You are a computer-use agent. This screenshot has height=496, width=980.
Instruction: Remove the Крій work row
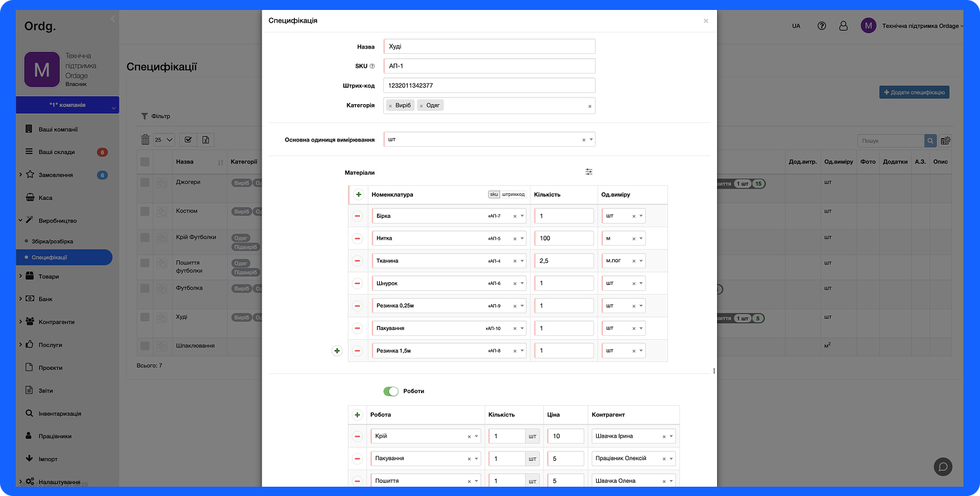click(357, 436)
